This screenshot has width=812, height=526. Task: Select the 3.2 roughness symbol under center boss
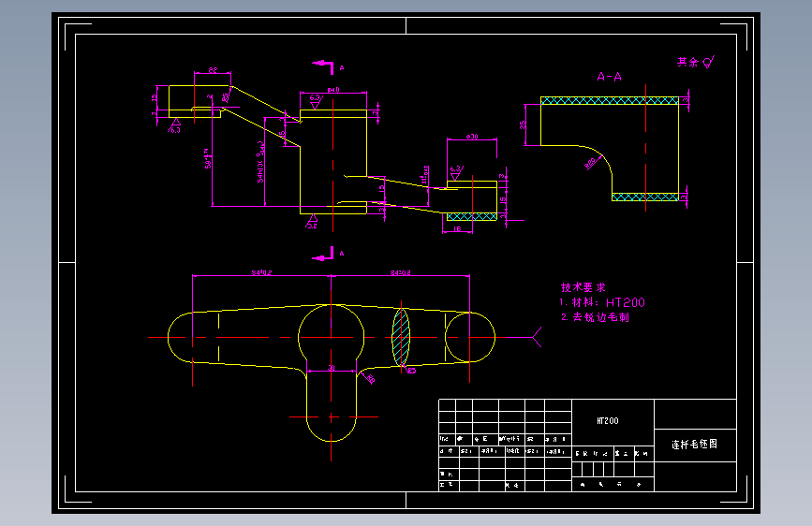pos(312,222)
